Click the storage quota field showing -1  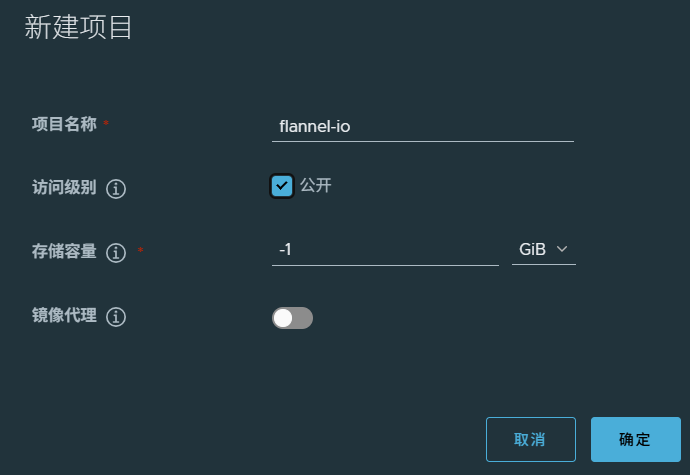point(385,250)
